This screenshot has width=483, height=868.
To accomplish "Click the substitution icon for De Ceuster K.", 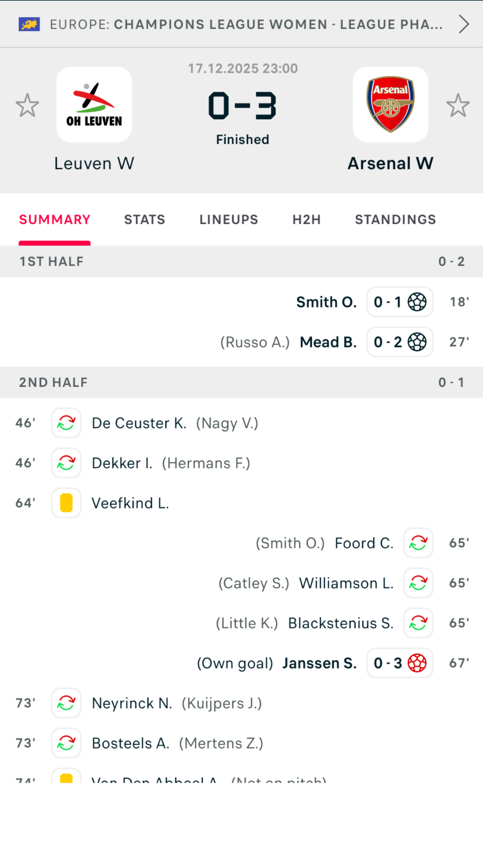I will pos(66,423).
